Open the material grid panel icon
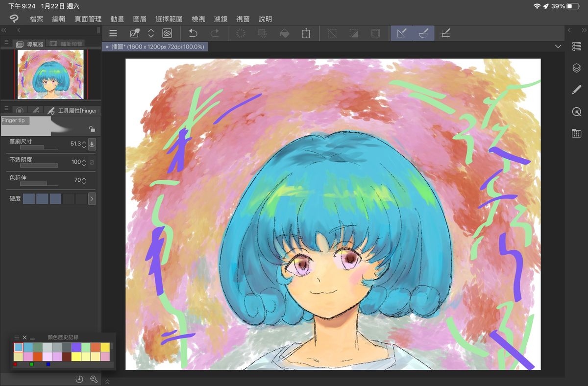 576,133
